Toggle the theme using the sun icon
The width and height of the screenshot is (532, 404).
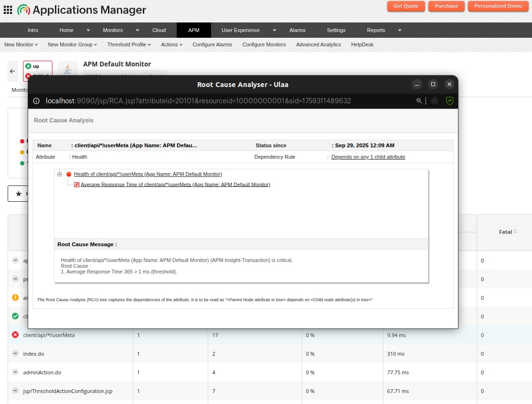(434, 101)
